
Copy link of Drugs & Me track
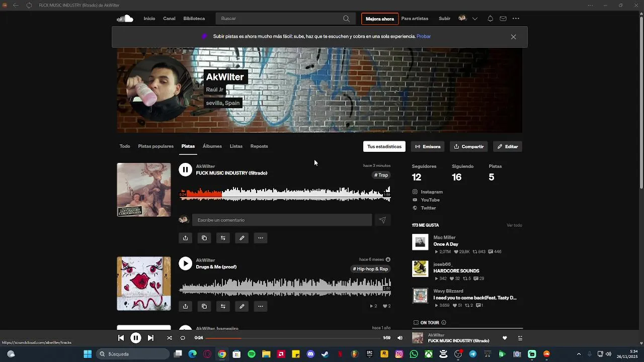coord(204,306)
